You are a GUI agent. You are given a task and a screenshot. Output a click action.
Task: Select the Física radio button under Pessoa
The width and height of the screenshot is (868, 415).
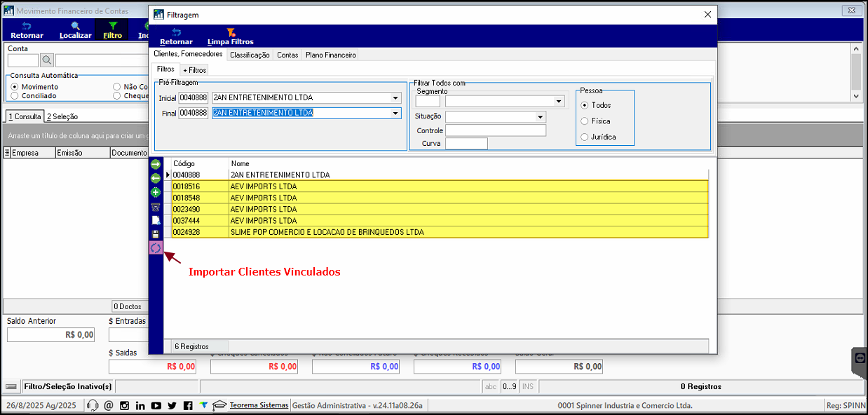pyautogui.click(x=585, y=121)
